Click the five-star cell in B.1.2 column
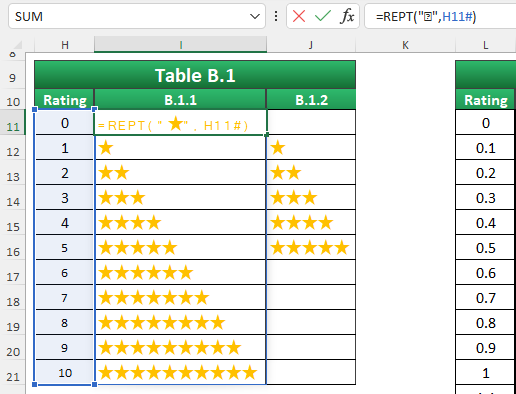The image size is (516, 394). click(311, 247)
